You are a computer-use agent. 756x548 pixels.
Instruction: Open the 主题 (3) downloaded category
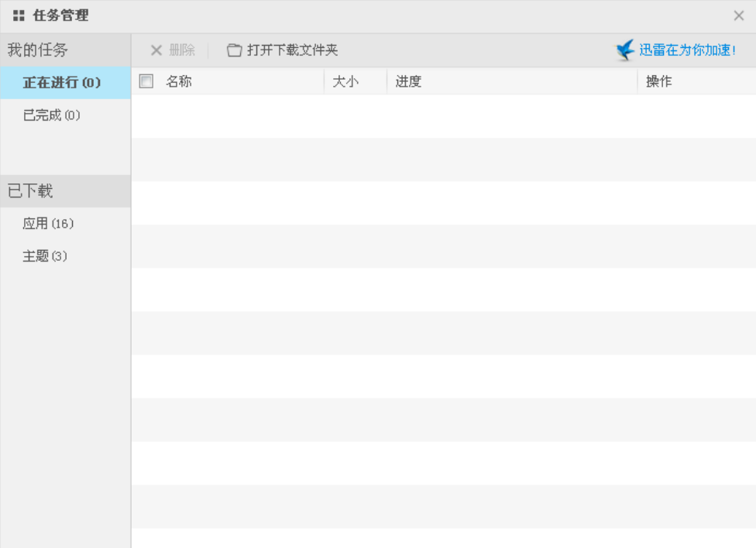pyautogui.click(x=45, y=256)
